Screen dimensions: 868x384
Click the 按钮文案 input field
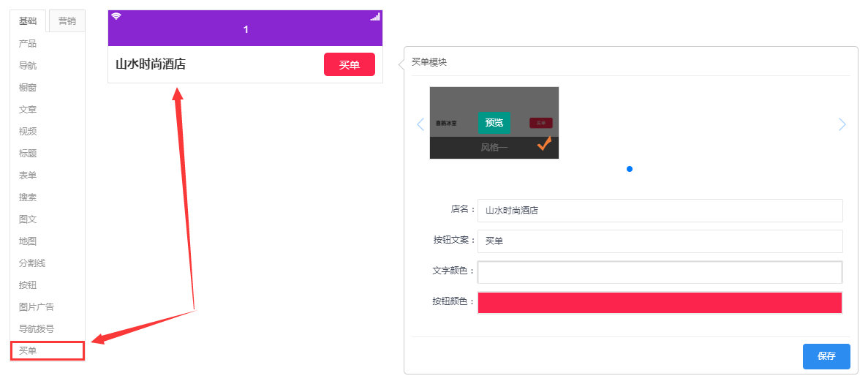[x=660, y=241]
